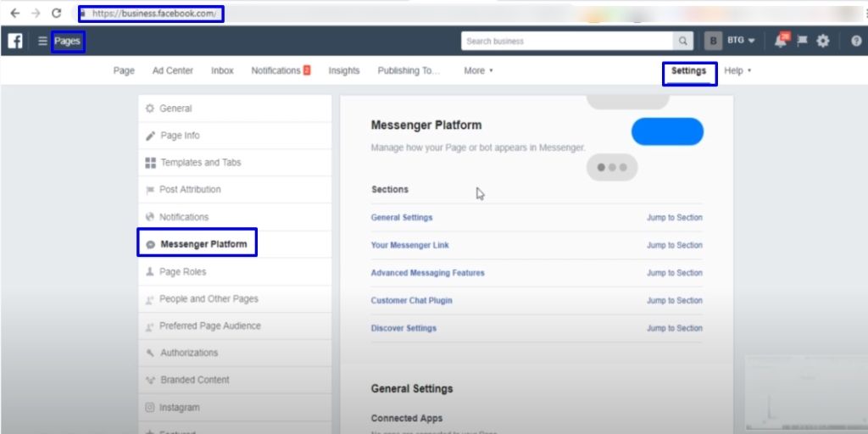Open Customer Chat Plugin link
868x434 pixels.
click(x=411, y=301)
